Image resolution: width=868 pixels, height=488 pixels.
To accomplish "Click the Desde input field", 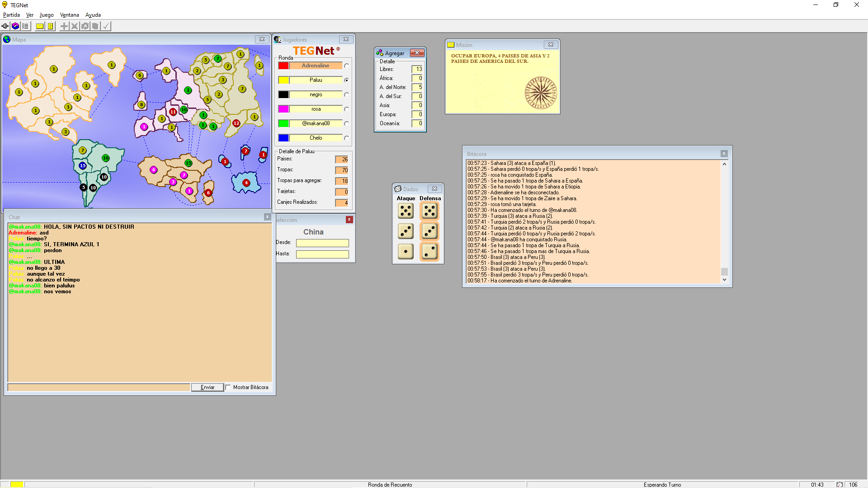I will 322,243.
